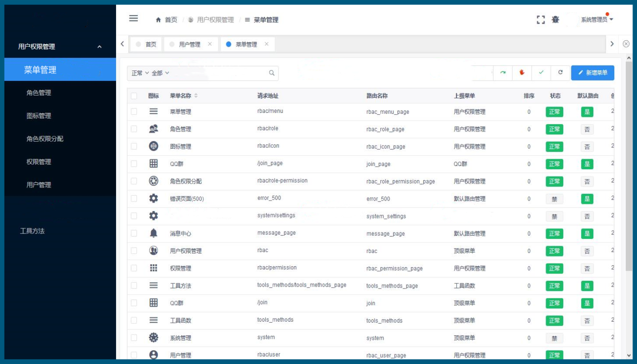Click the vertical page scrollbar
The image size is (637, 364).
[629, 166]
